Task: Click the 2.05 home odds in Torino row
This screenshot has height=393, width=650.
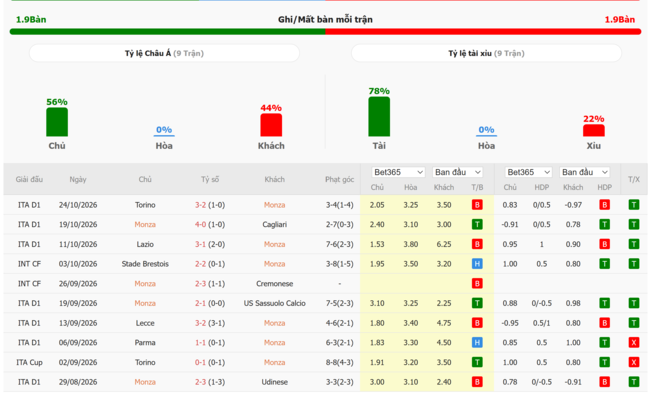Action: coord(377,205)
